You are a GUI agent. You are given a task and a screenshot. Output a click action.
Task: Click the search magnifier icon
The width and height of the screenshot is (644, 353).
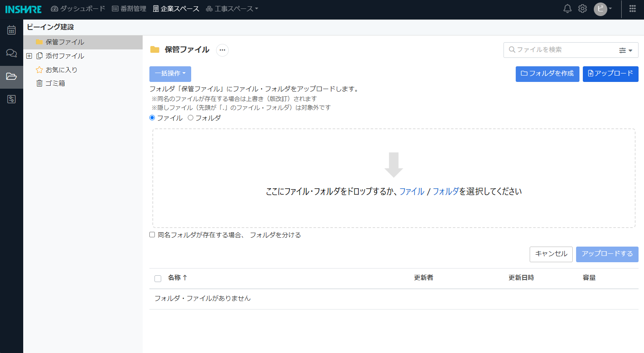[x=512, y=49]
